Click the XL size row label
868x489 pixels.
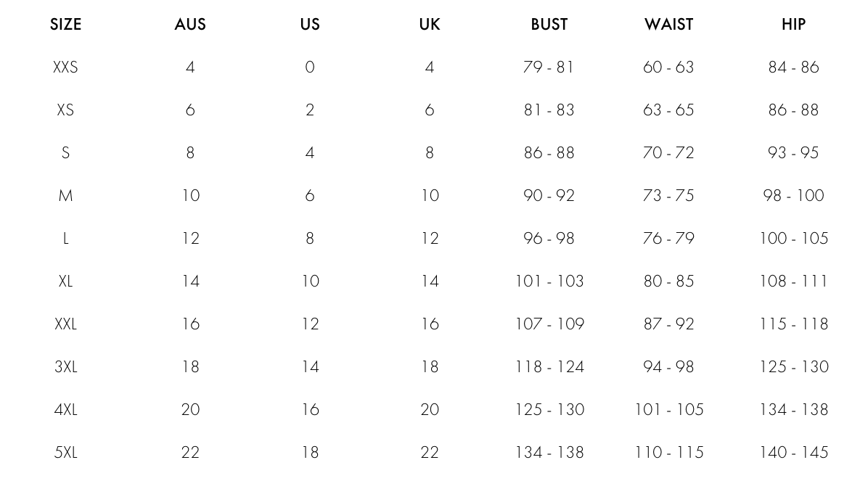tap(65, 282)
